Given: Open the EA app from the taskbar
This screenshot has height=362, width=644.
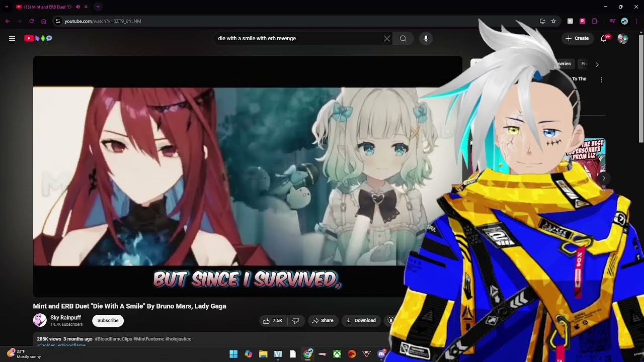Looking at the screenshot, I should (x=352, y=354).
